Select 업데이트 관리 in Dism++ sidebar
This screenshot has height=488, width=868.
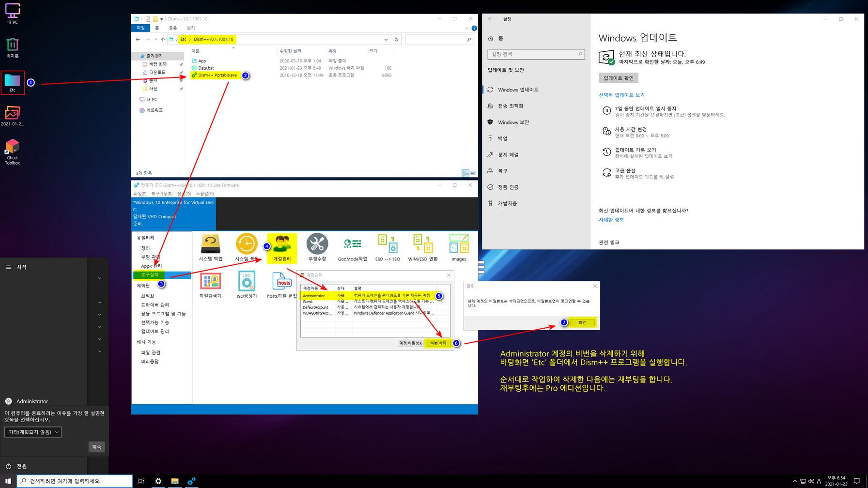click(155, 332)
